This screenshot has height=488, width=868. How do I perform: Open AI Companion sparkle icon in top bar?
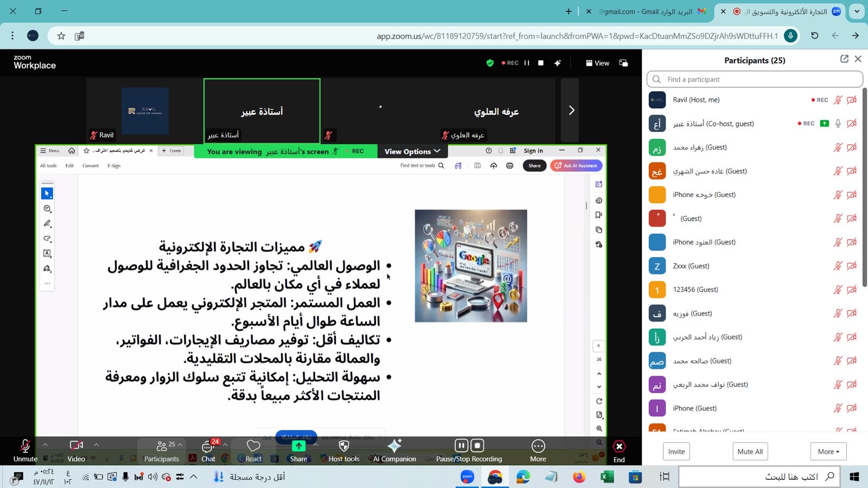pyautogui.click(x=558, y=63)
